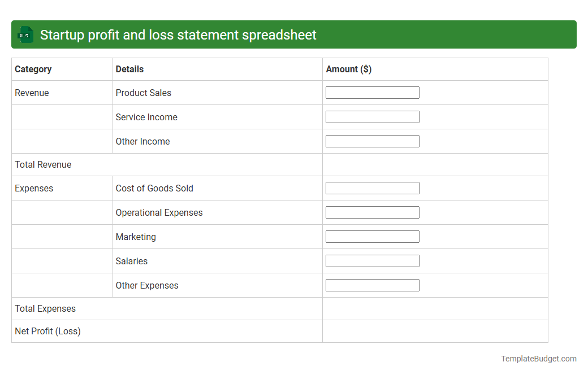This screenshot has height=375, width=588.
Task: Click the empty Total Revenue amount cell
Action: coord(435,164)
